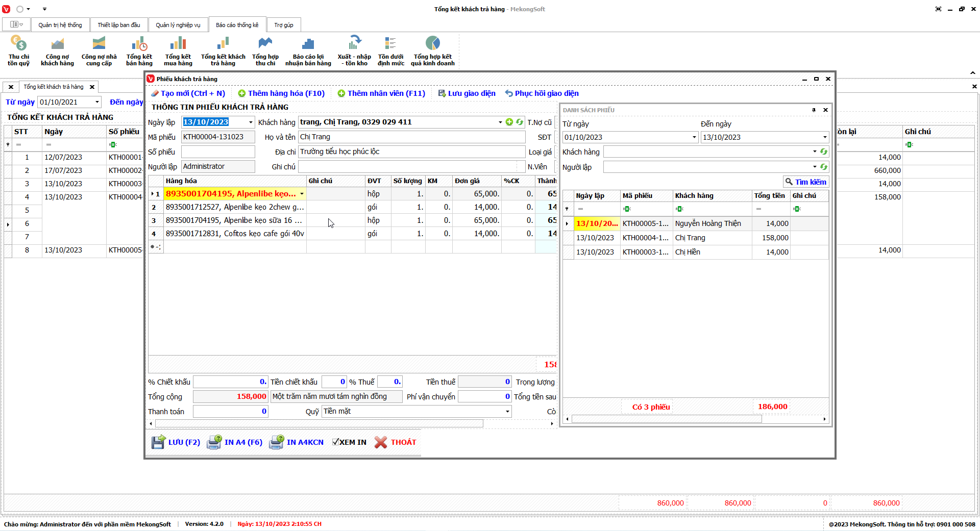Click THOÁT to exit the form
This screenshot has width=980, height=531.
(396, 442)
